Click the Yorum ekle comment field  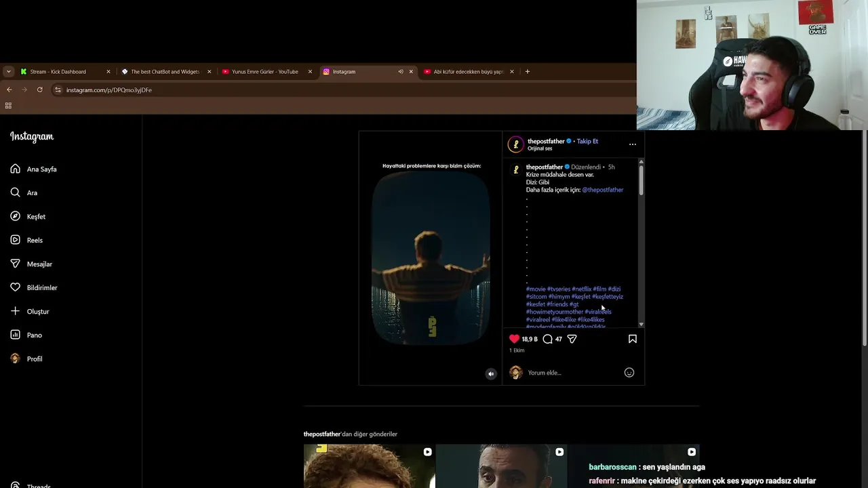(x=573, y=373)
